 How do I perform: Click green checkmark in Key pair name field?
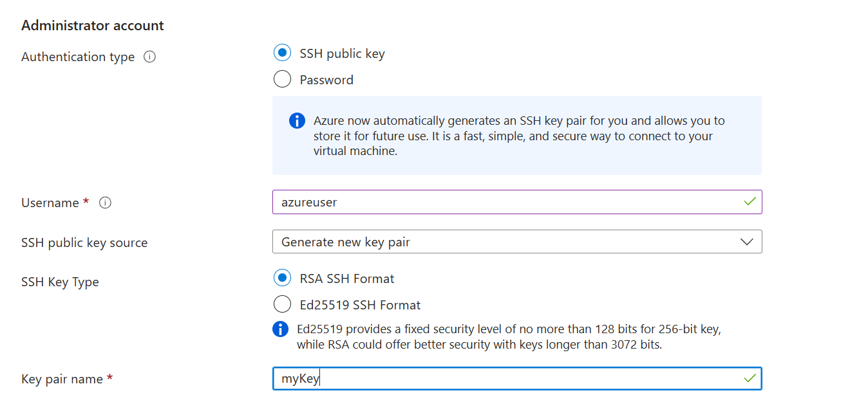coord(750,378)
